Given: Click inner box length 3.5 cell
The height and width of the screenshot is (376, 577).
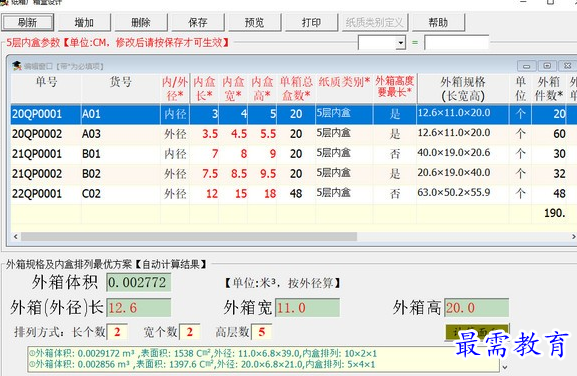Looking at the screenshot, I should [204, 134].
